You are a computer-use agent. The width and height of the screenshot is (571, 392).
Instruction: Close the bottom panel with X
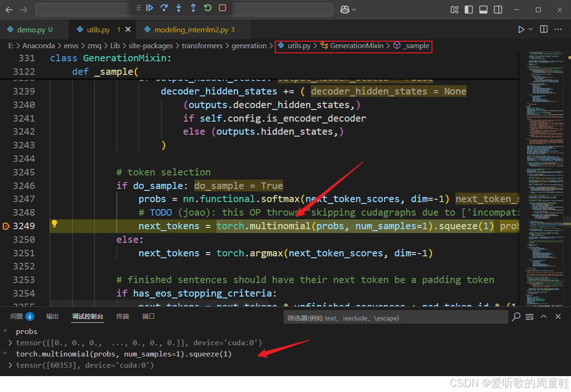(x=558, y=317)
